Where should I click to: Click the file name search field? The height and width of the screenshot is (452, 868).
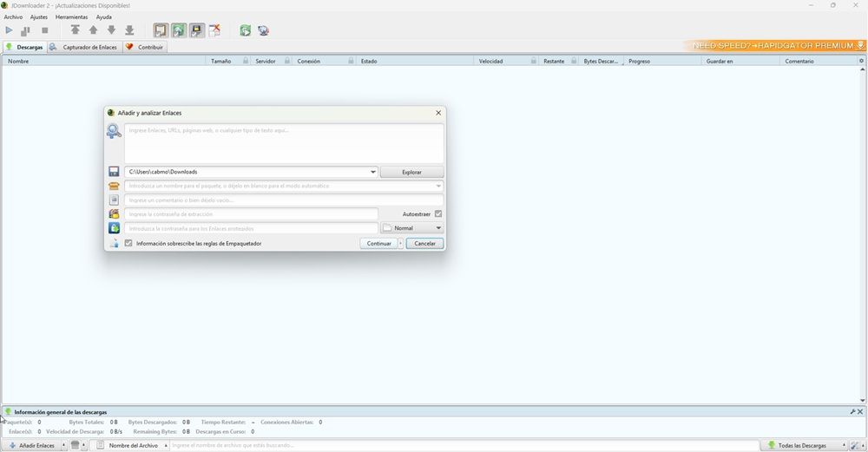tap(464, 445)
